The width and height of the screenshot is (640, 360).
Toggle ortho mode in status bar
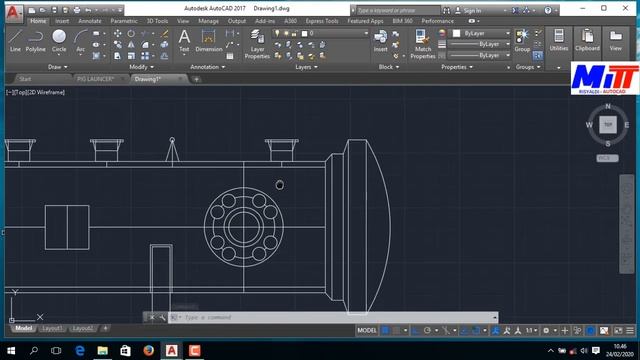(x=416, y=331)
